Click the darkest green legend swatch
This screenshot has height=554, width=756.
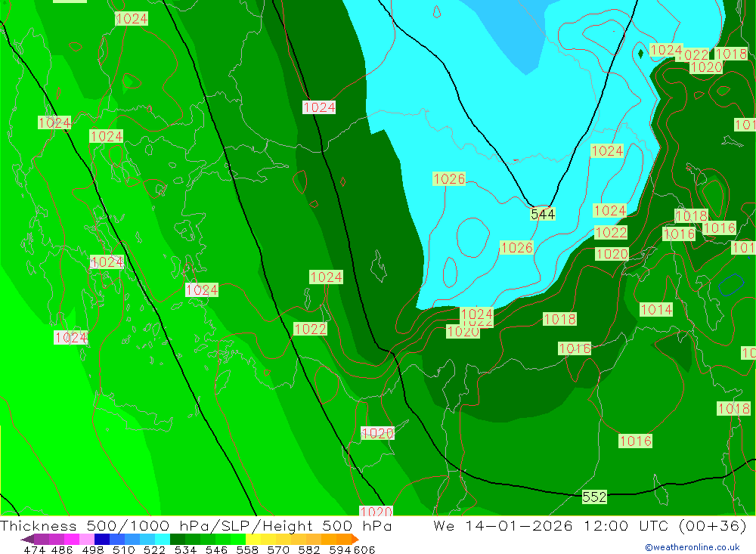178,539
